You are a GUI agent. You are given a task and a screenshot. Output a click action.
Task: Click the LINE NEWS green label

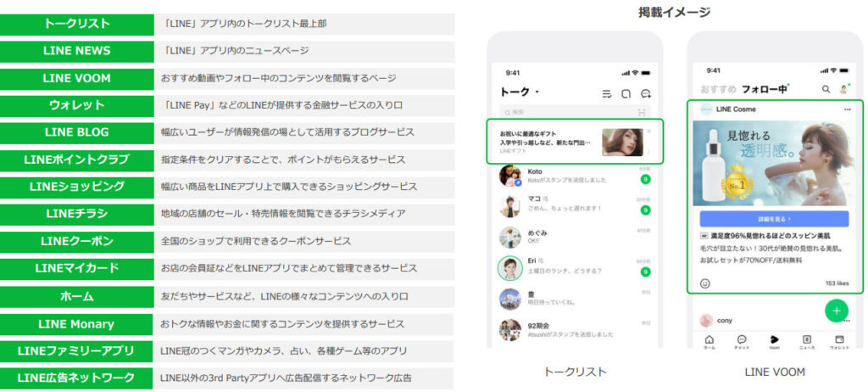tap(77, 51)
